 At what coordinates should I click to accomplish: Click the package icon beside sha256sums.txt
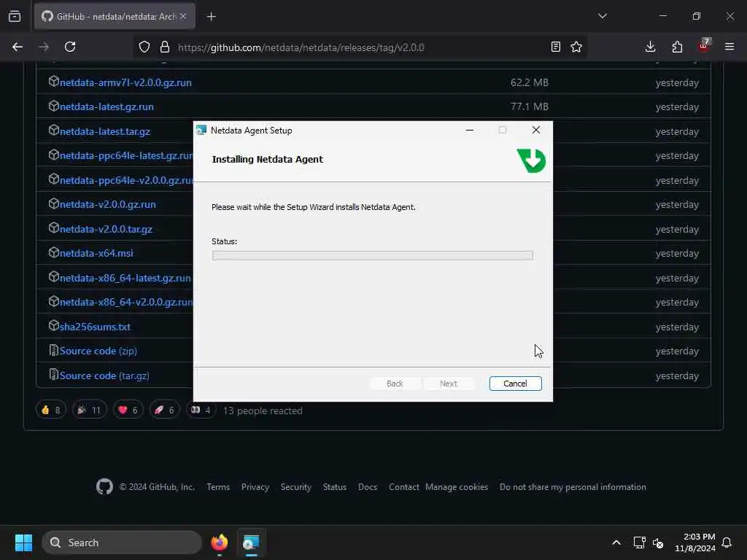[x=53, y=326]
